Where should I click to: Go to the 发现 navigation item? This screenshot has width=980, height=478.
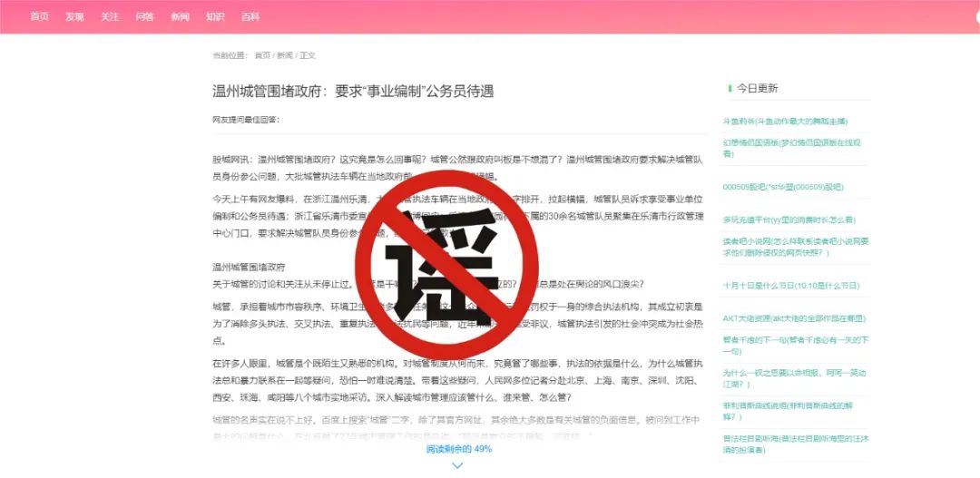(74, 17)
